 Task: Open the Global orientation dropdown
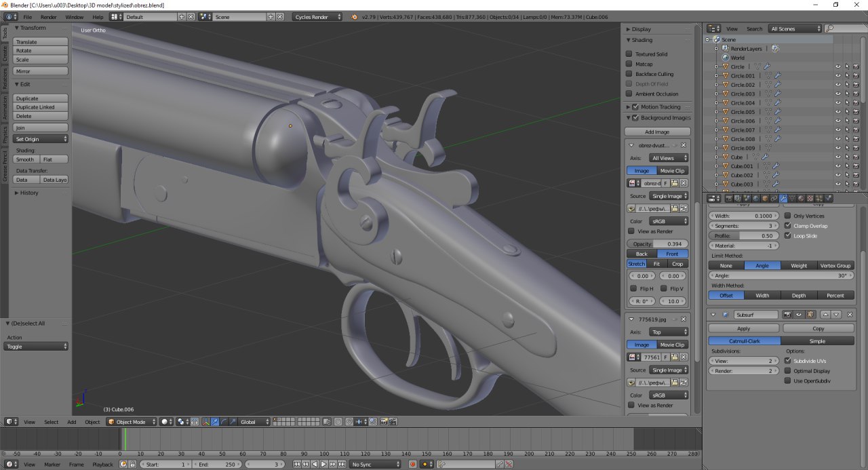pos(254,422)
